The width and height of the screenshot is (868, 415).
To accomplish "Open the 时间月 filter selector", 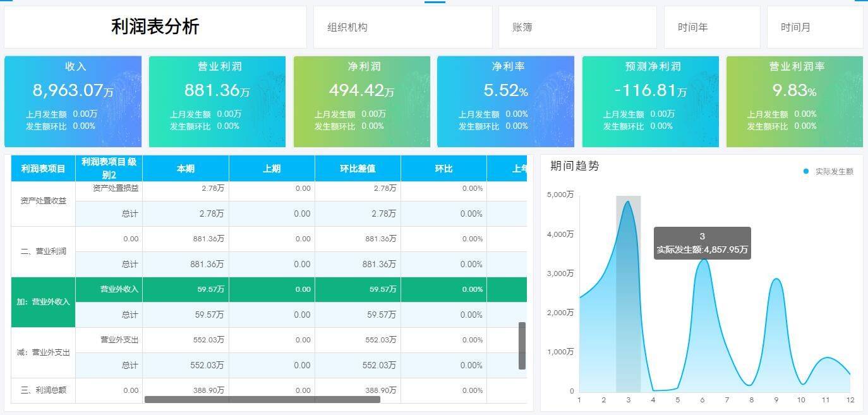I will point(814,27).
